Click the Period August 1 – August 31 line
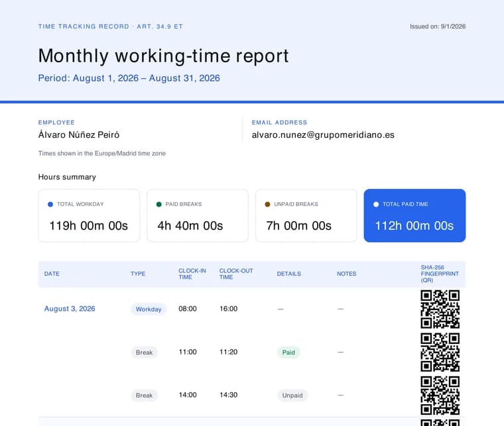The width and height of the screenshot is (504, 426). tap(129, 78)
